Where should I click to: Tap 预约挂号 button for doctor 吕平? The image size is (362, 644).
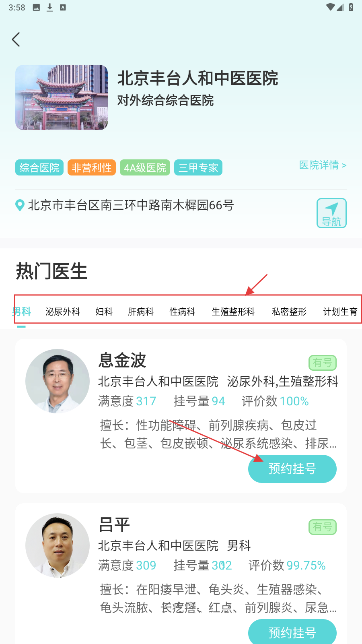(292, 632)
